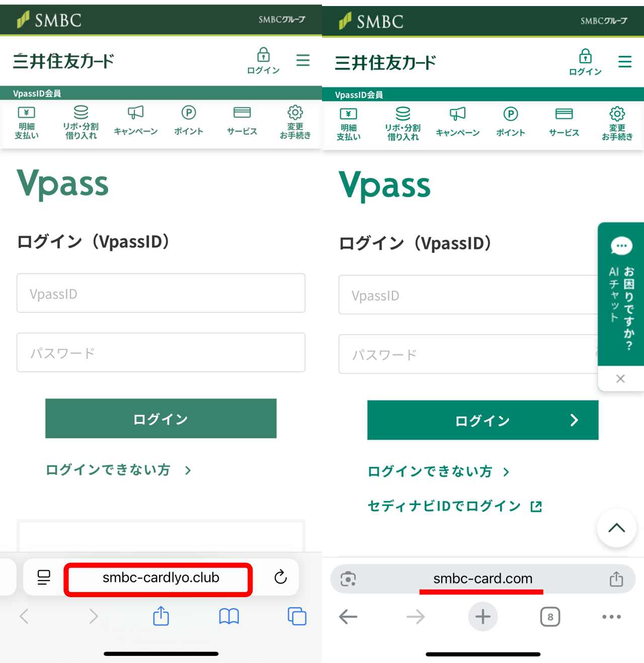Tap the reload icon beside smbc-cardlyo.club address
The width and height of the screenshot is (644, 663).
281,577
